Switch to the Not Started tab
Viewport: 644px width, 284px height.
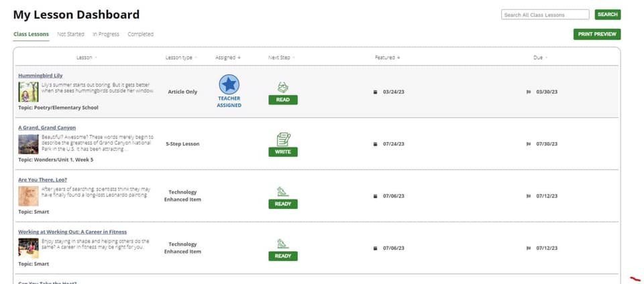click(70, 34)
